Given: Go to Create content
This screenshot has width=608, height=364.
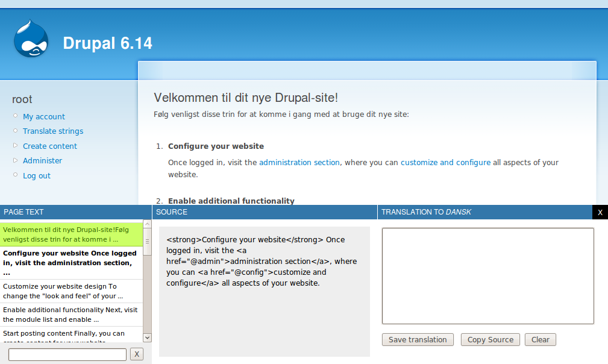Looking at the screenshot, I should click(50, 146).
